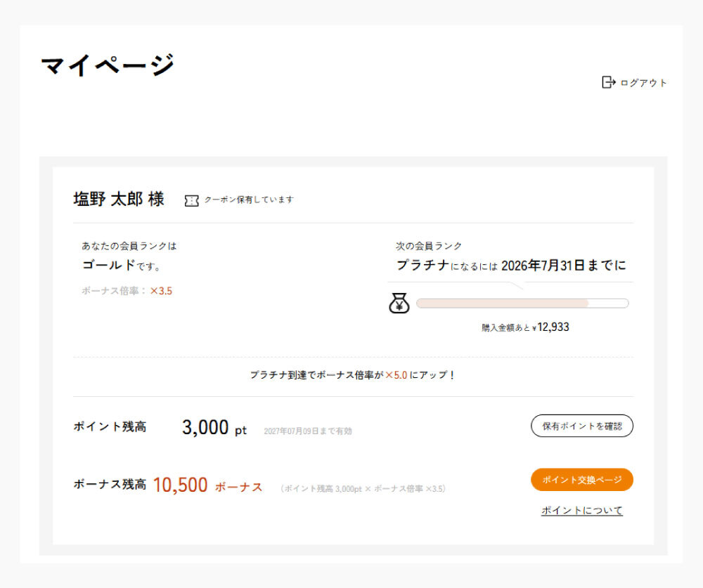Follow the ポイントについて link

pyautogui.click(x=582, y=511)
